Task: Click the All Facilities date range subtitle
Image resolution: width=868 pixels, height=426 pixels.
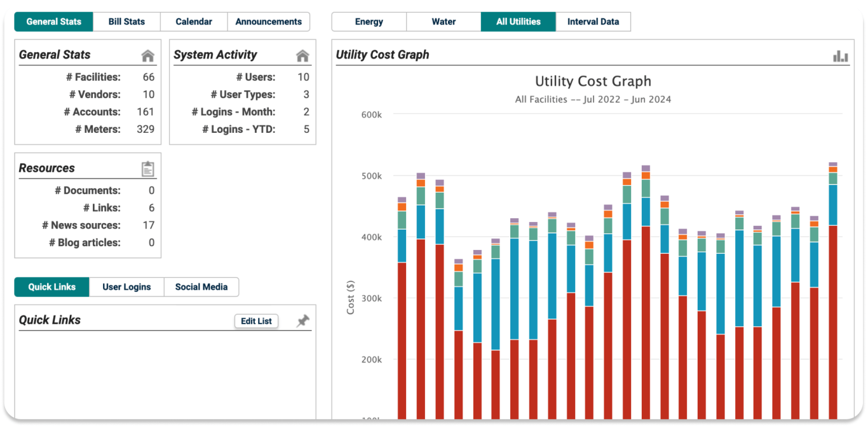Action: click(592, 99)
